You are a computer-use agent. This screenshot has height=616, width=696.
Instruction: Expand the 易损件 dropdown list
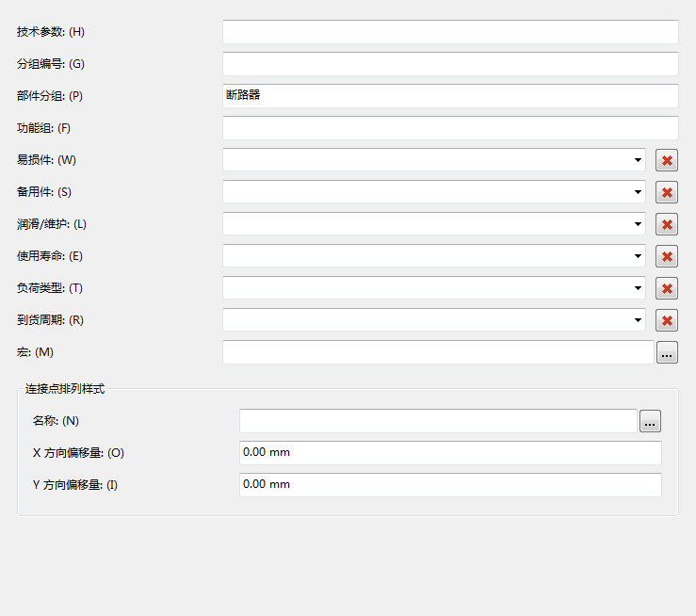pyautogui.click(x=638, y=160)
